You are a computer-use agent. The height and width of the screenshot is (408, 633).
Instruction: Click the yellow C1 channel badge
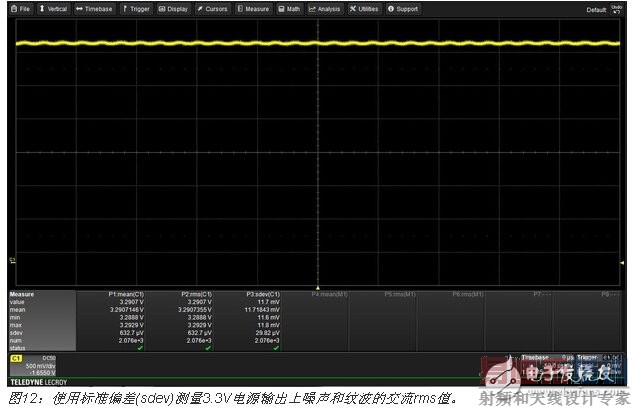coord(16,358)
